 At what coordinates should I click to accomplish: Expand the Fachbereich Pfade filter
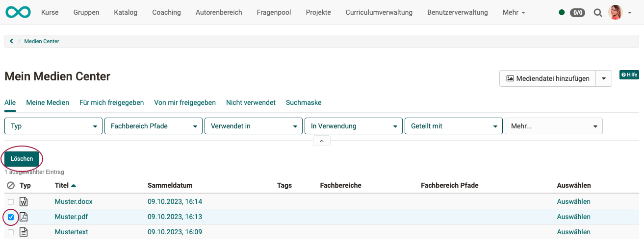point(154,126)
